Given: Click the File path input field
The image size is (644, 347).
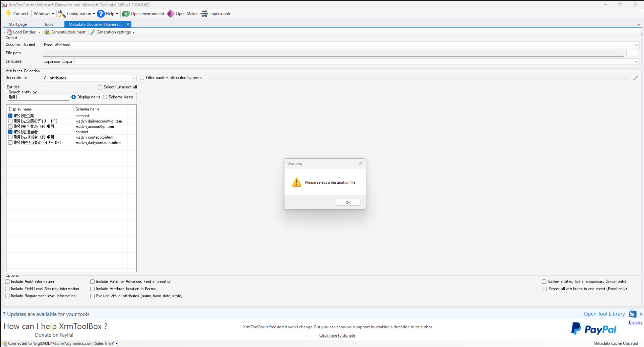Looking at the screenshot, I should [x=333, y=53].
